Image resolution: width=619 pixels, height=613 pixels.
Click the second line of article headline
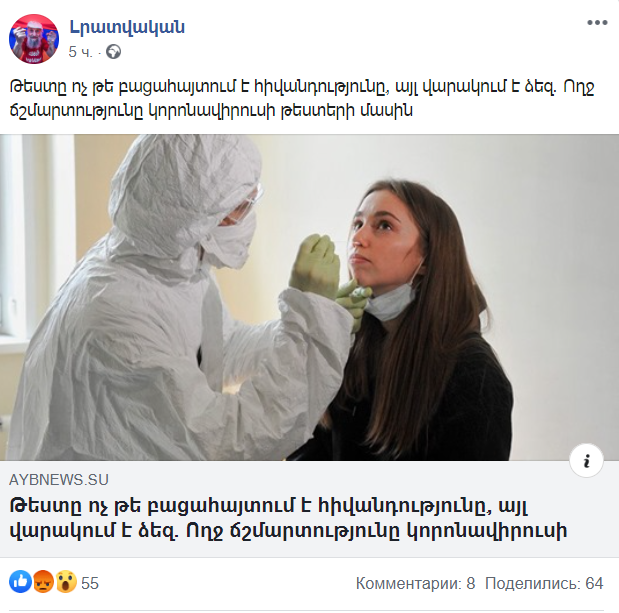pos(288,531)
